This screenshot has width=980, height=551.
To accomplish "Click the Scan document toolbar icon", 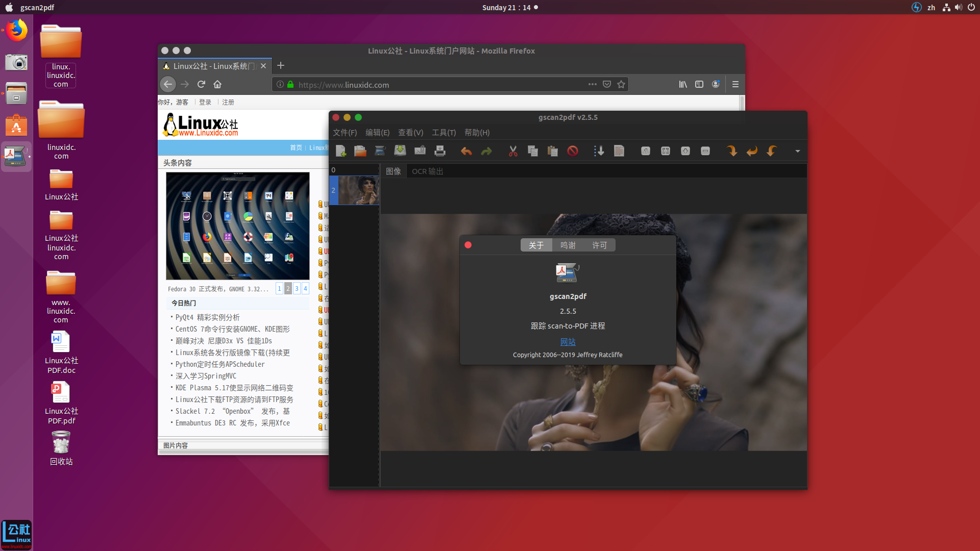I will point(380,151).
